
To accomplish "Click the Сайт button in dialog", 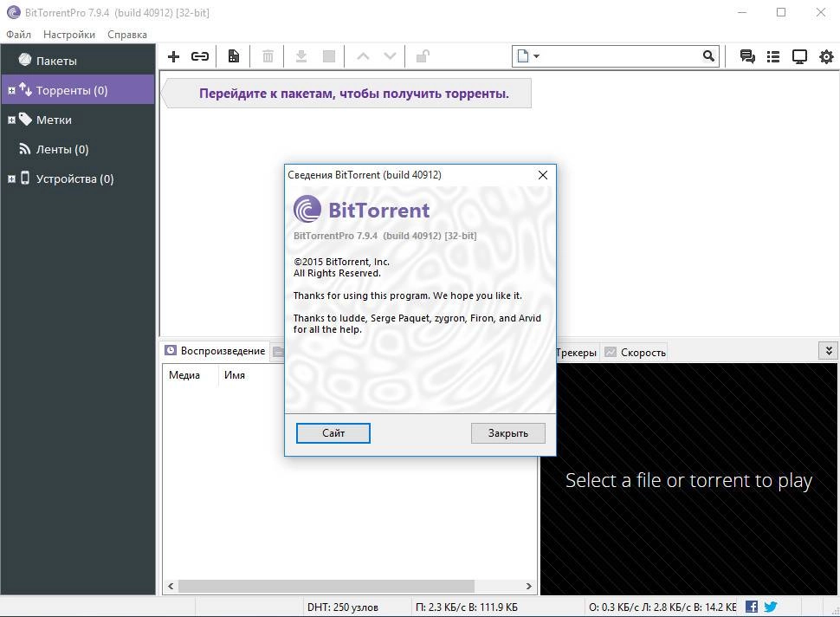I will 333,433.
